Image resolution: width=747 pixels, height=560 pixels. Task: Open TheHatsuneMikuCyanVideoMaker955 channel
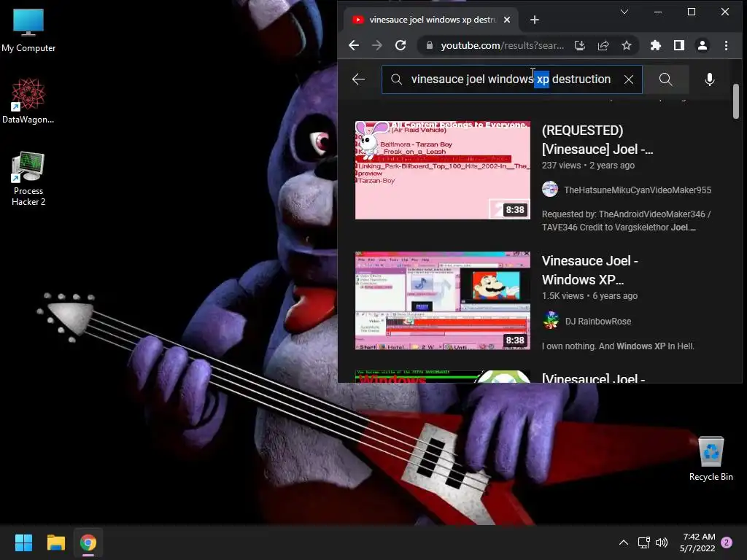click(638, 190)
